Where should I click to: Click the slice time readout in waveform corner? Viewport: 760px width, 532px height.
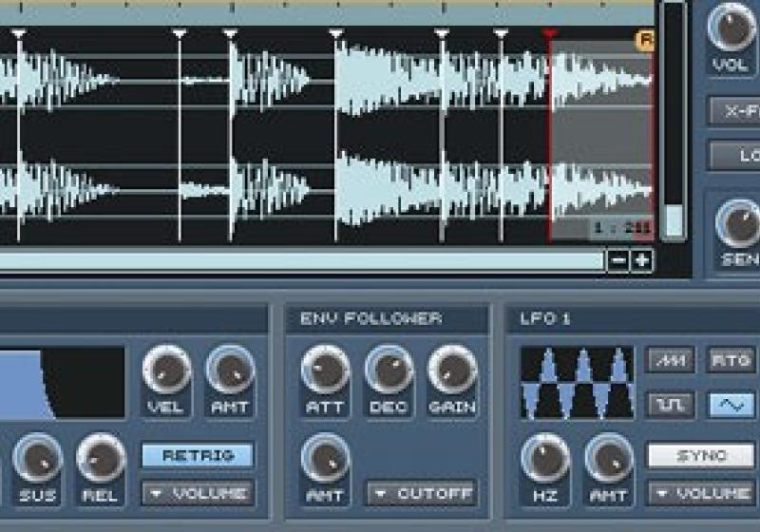[622, 228]
